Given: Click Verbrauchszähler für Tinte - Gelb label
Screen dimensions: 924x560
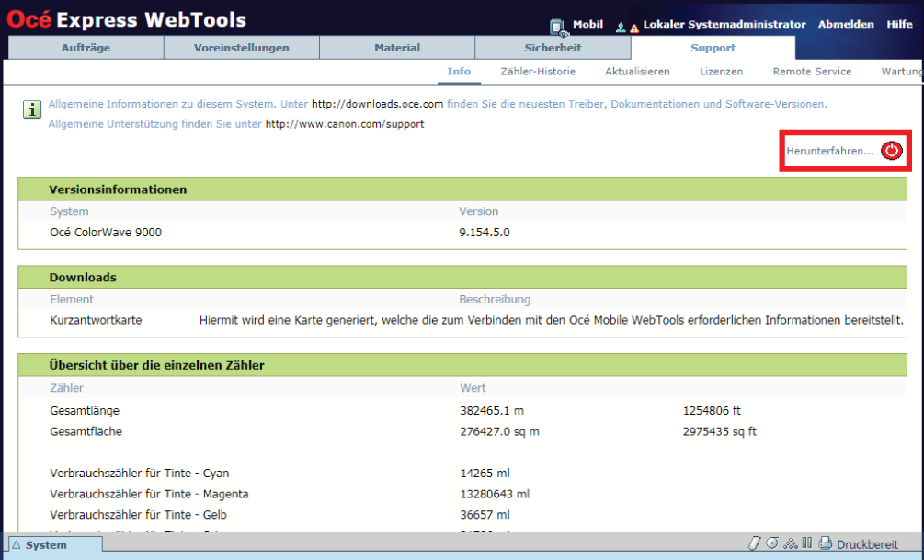Looking at the screenshot, I should pyautogui.click(x=139, y=515).
